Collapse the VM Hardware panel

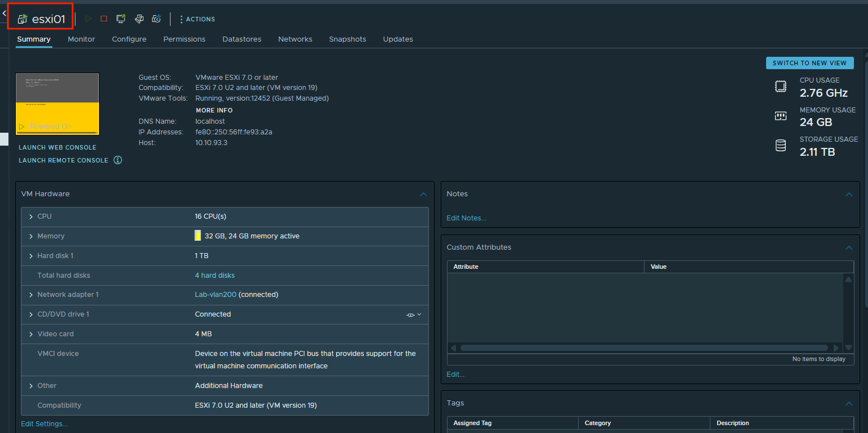pos(423,194)
